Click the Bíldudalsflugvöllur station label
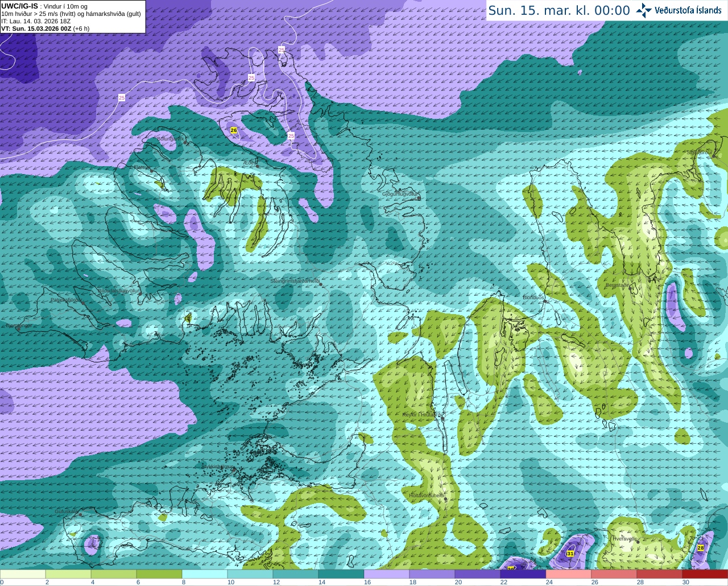The image size is (728, 586). tap(118, 290)
